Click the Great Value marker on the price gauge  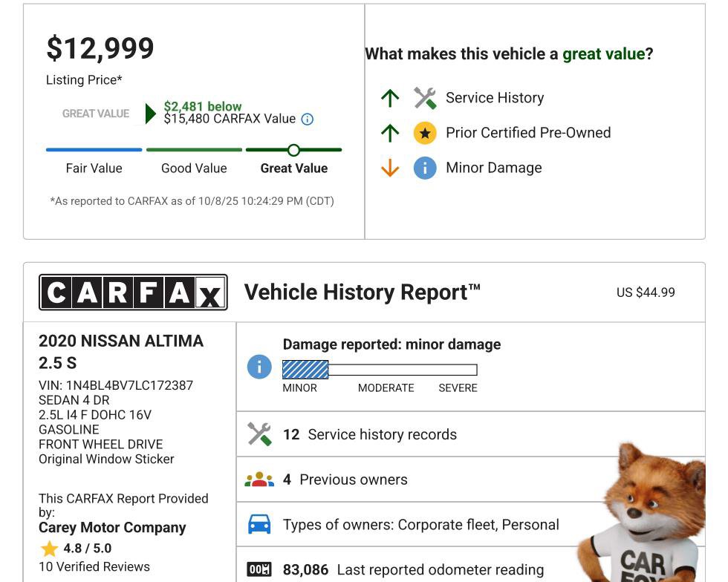click(x=293, y=148)
